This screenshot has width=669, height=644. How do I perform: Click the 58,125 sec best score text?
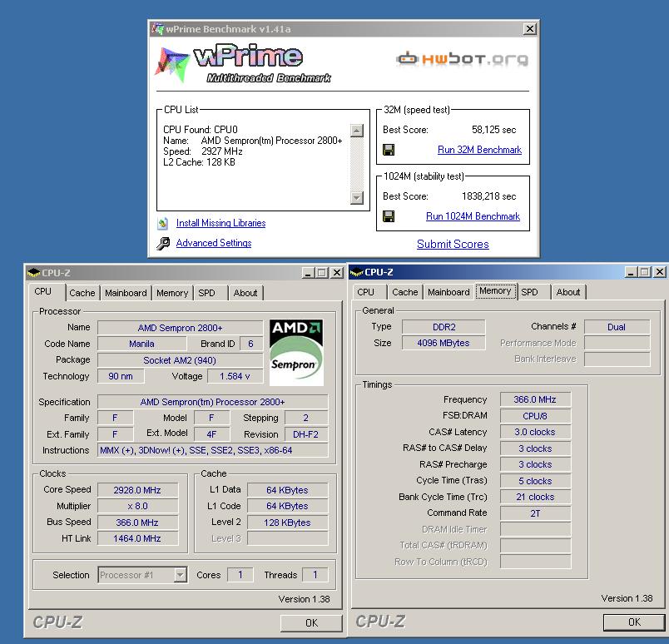tap(493, 130)
